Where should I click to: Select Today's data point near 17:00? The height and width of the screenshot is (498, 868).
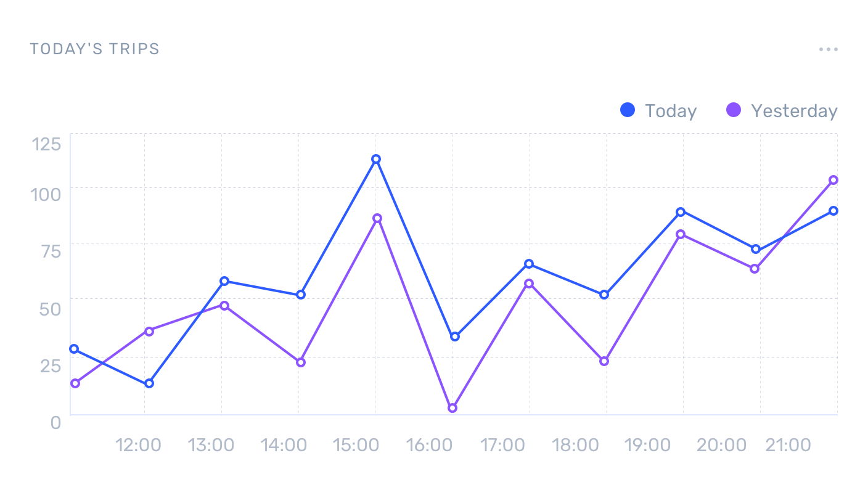tap(529, 264)
